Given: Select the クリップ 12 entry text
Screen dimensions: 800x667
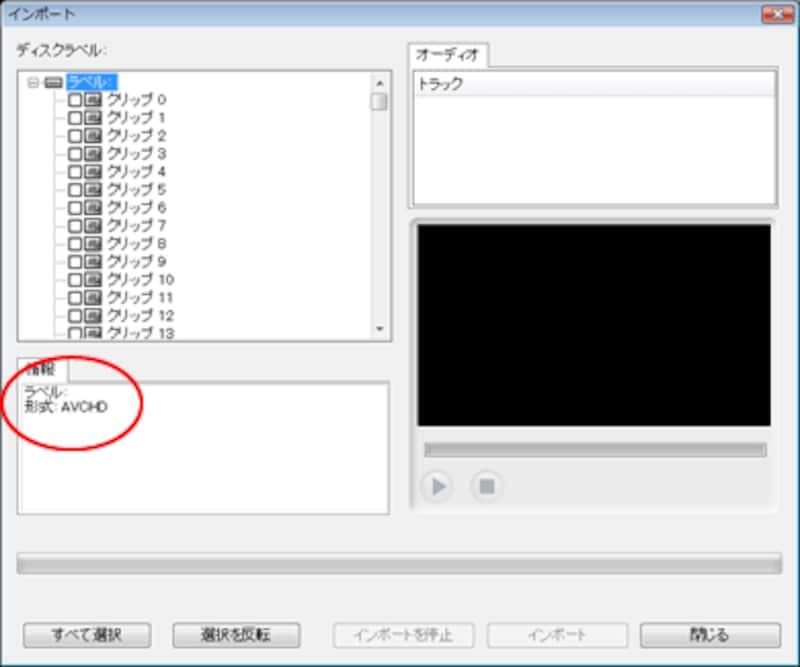Looking at the screenshot, I should click(x=140, y=315).
